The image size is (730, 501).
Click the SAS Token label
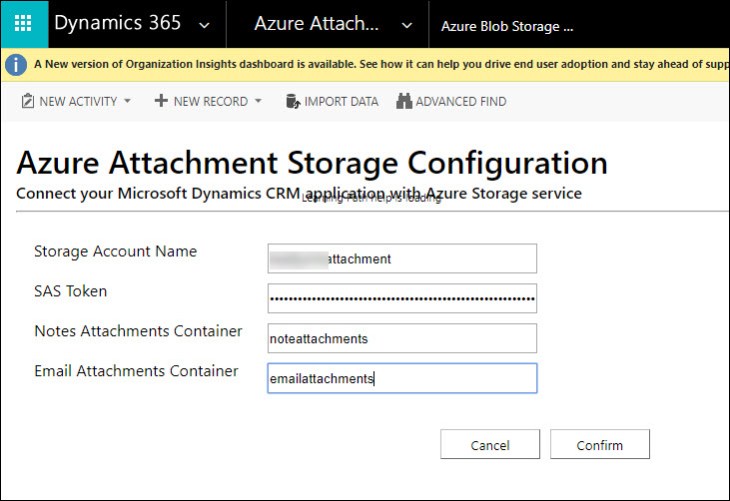click(x=71, y=291)
